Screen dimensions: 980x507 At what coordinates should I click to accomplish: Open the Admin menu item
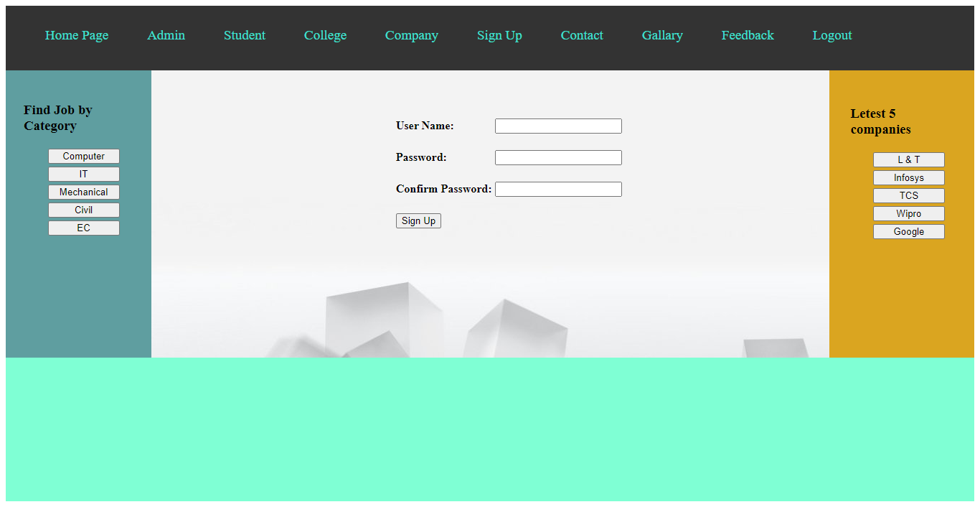point(166,34)
